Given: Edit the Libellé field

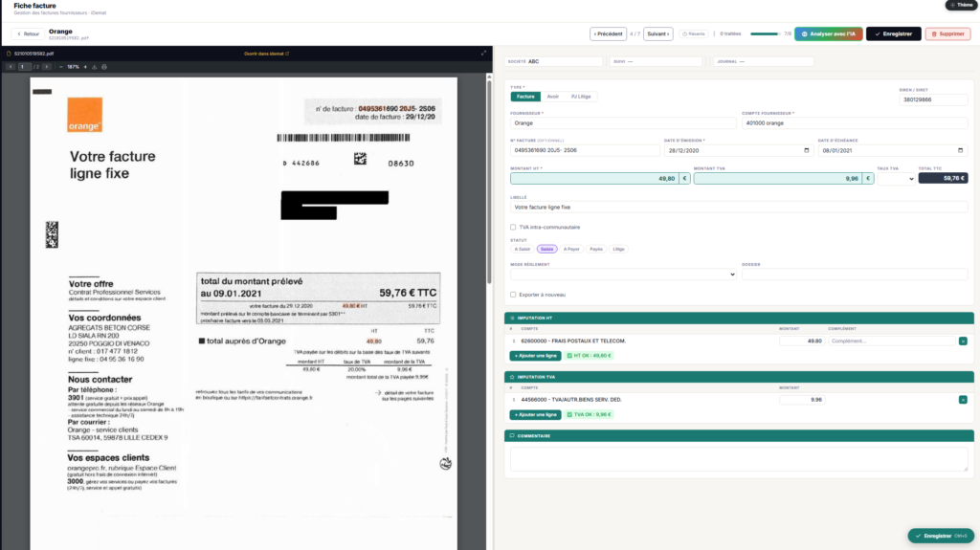Looking at the screenshot, I should pyautogui.click(x=739, y=207).
